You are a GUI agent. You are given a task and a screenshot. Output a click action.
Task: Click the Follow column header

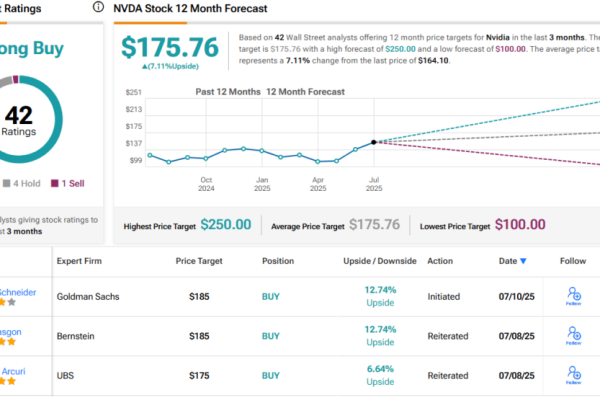point(573,261)
